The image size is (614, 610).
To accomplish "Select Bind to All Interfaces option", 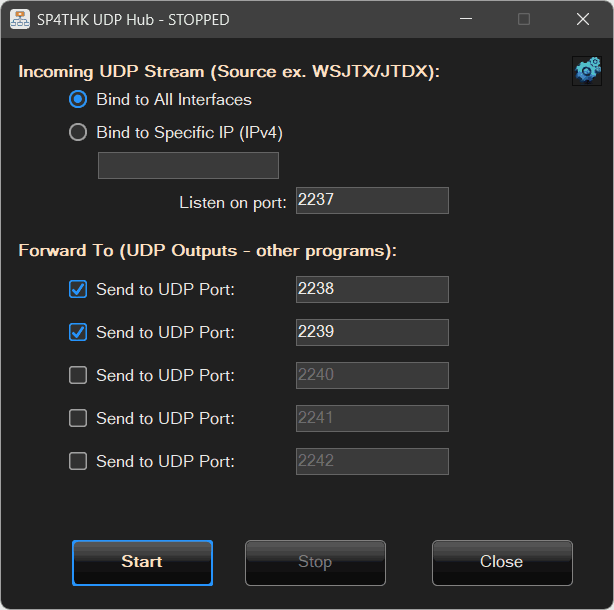I will pos(78,99).
